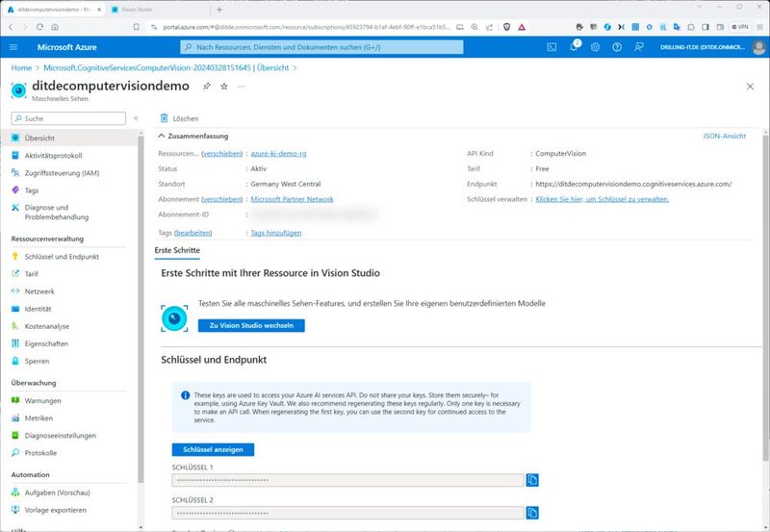770x532 pixels.
Task: Select the ditdecomputervisiondemo browser tab
Action: (54, 10)
